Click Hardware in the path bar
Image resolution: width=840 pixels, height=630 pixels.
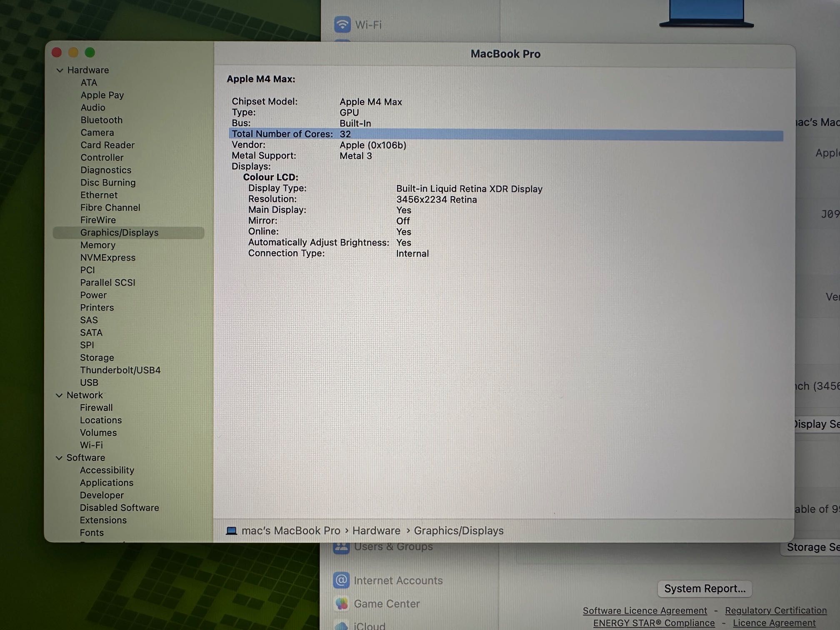pyautogui.click(x=376, y=531)
